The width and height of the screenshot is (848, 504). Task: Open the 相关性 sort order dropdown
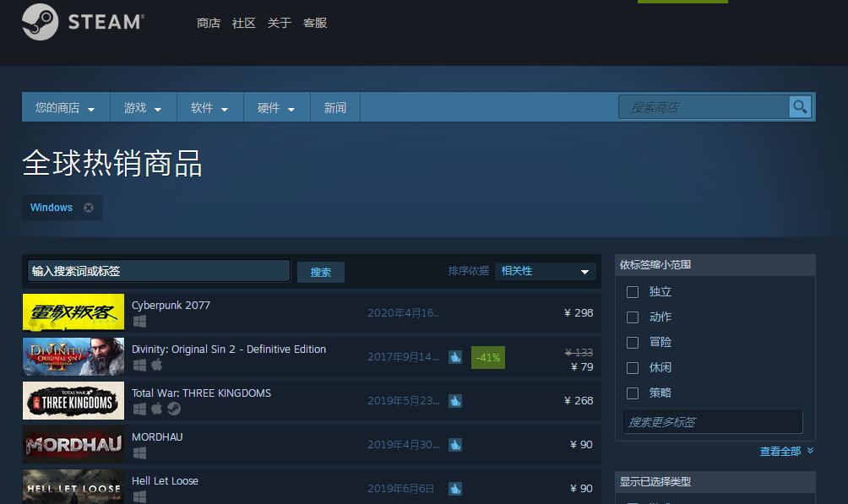(x=545, y=271)
